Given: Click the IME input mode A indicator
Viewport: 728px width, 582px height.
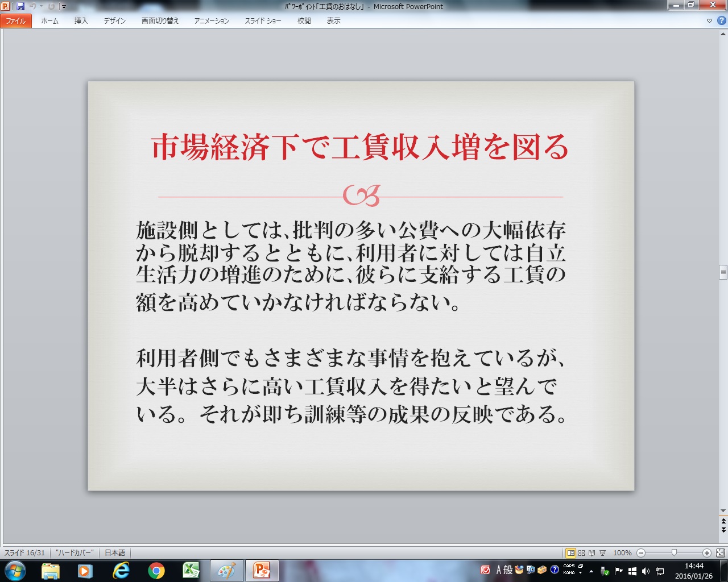Looking at the screenshot, I should pyautogui.click(x=499, y=569).
